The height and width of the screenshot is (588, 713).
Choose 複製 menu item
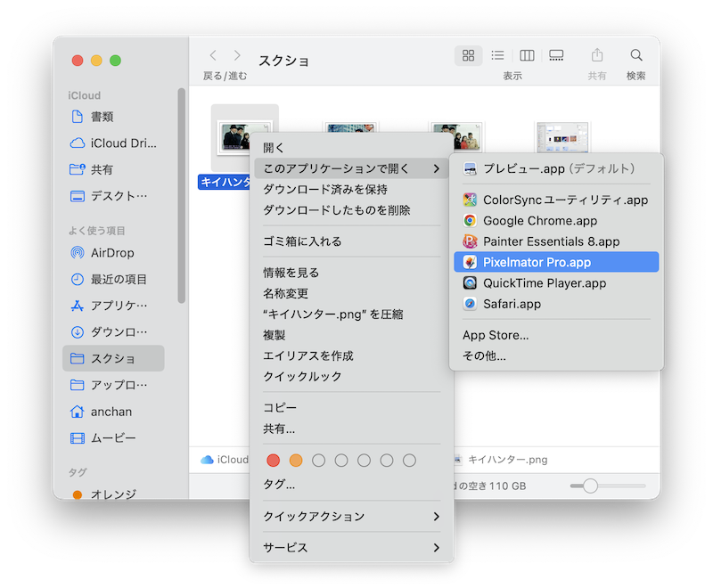point(351,335)
